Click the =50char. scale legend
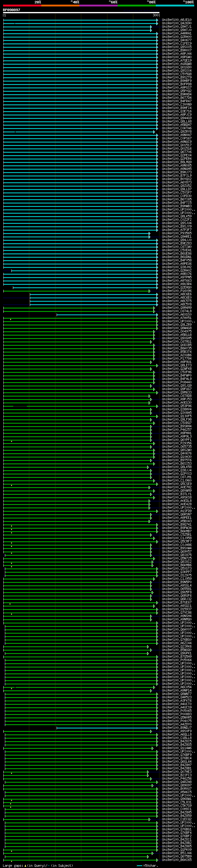The width and height of the screenshot is (197, 868). (x=148, y=865)
